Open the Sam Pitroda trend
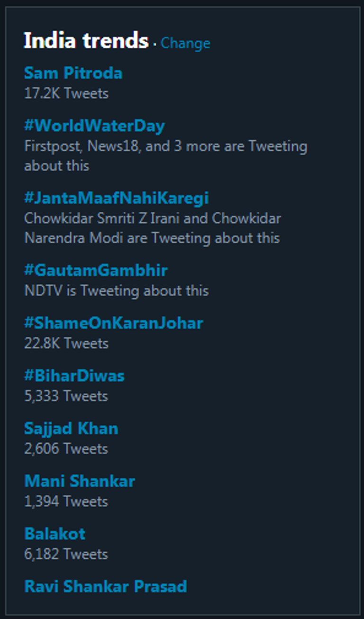 pyautogui.click(x=73, y=73)
